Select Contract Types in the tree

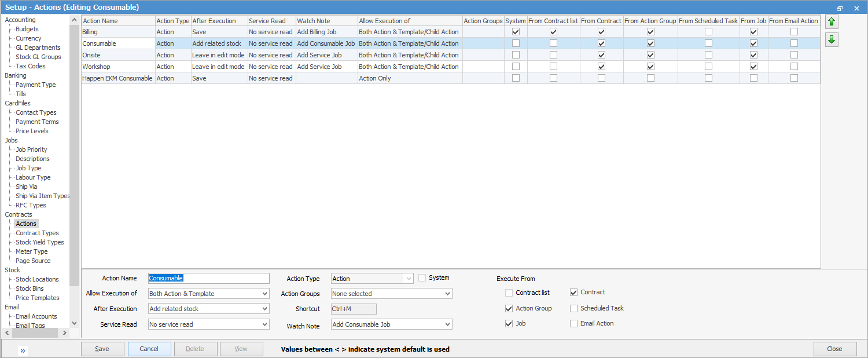(x=37, y=233)
